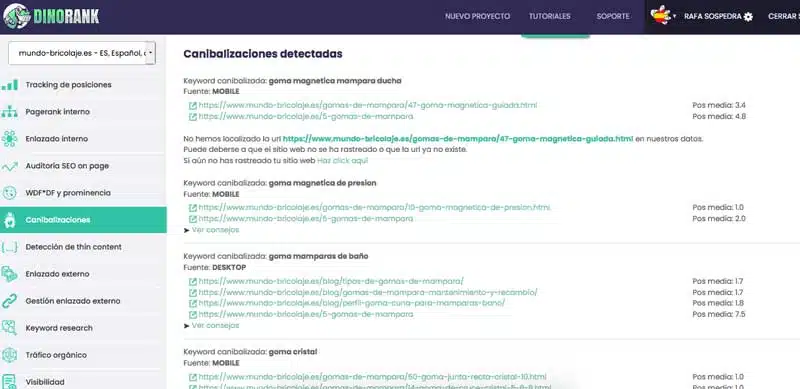Open account settings gear next to Rafa Sospedra

coord(748,17)
